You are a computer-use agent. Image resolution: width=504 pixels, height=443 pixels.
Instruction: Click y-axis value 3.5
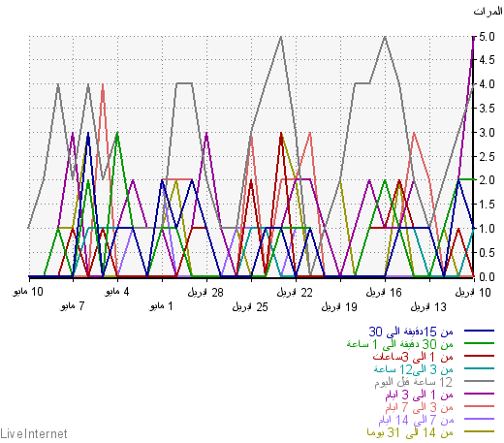pyautogui.click(x=487, y=109)
